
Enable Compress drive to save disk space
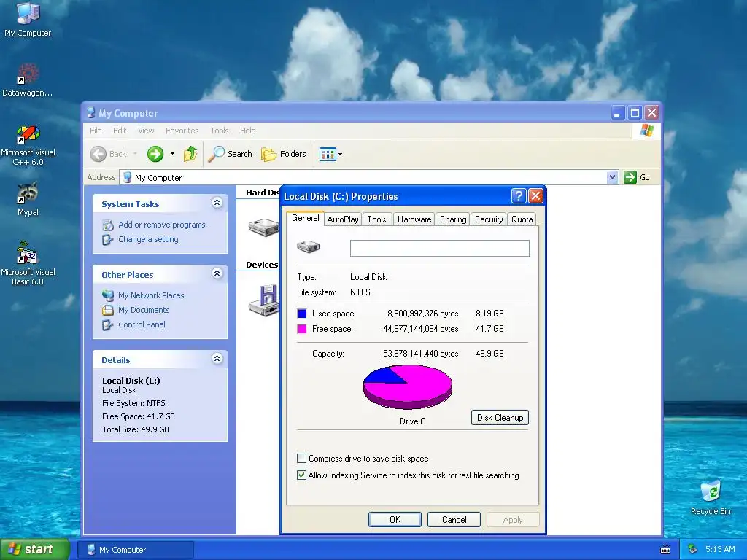point(301,459)
